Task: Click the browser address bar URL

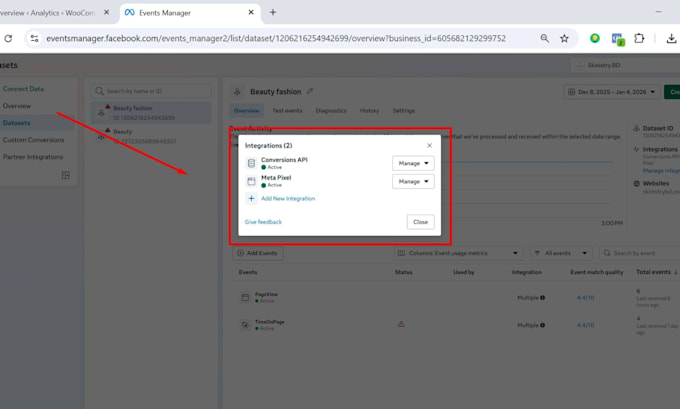Action: click(276, 39)
